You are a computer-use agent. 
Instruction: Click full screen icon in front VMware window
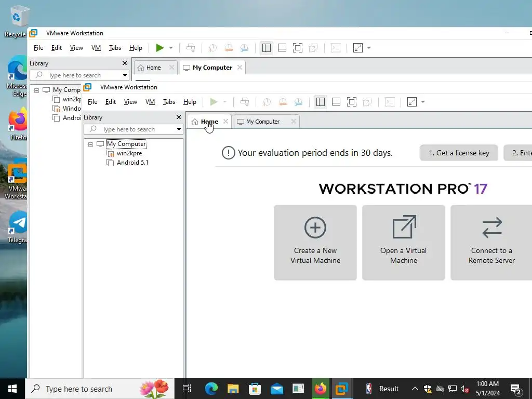coord(352,102)
